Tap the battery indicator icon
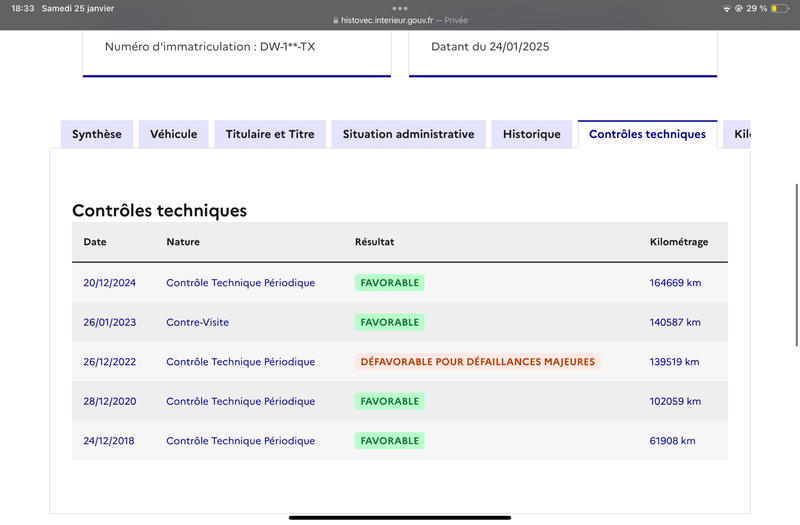 [x=780, y=9]
